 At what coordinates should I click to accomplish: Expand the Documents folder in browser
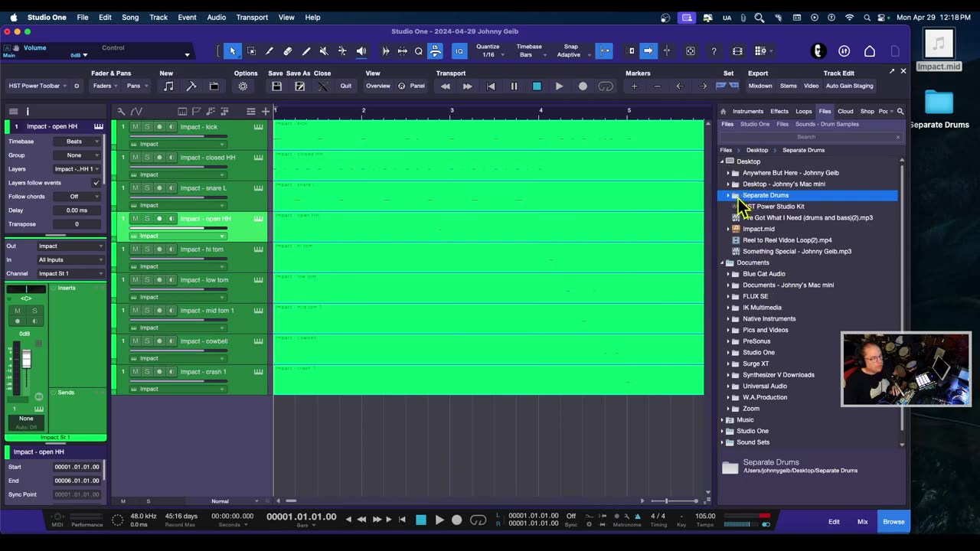[x=722, y=262]
